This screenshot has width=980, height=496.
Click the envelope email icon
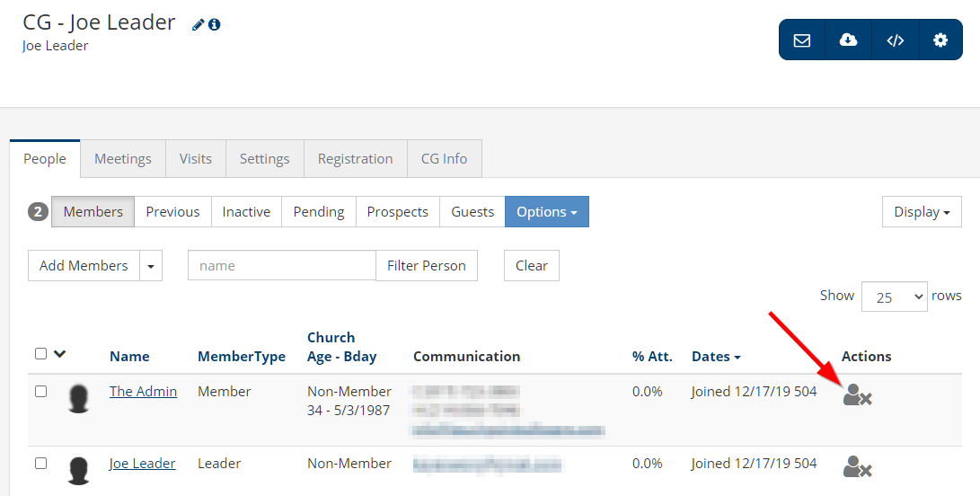[802, 40]
